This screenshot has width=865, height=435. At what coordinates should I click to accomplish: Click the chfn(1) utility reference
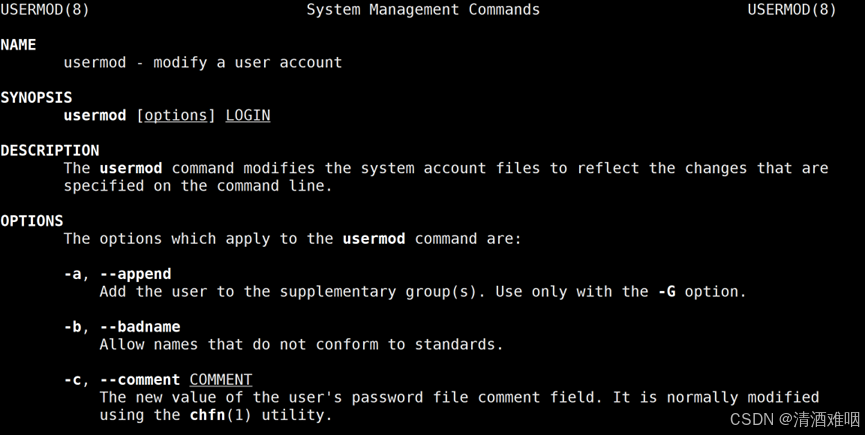click(220, 415)
